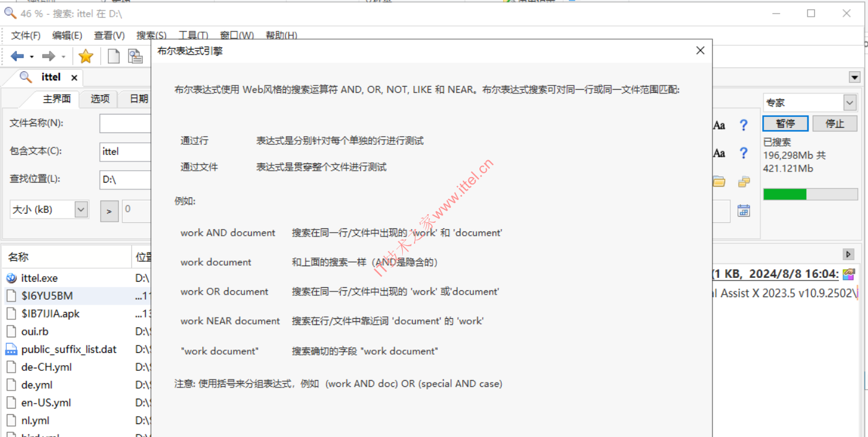Image resolution: width=868 pixels, height=437 pixels.
Task: Open help for the file name field
Action: 744,125
